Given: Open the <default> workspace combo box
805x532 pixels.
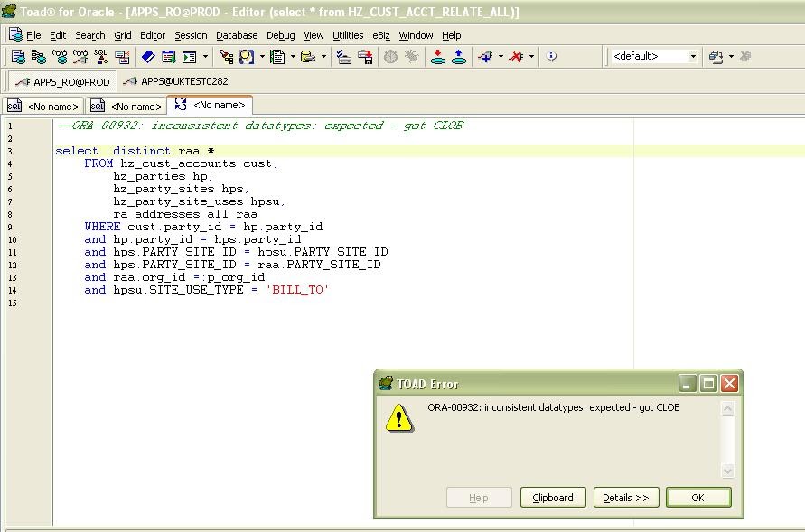Looking at the screenshot, I should pyautogui.click(x=654, y=56).
